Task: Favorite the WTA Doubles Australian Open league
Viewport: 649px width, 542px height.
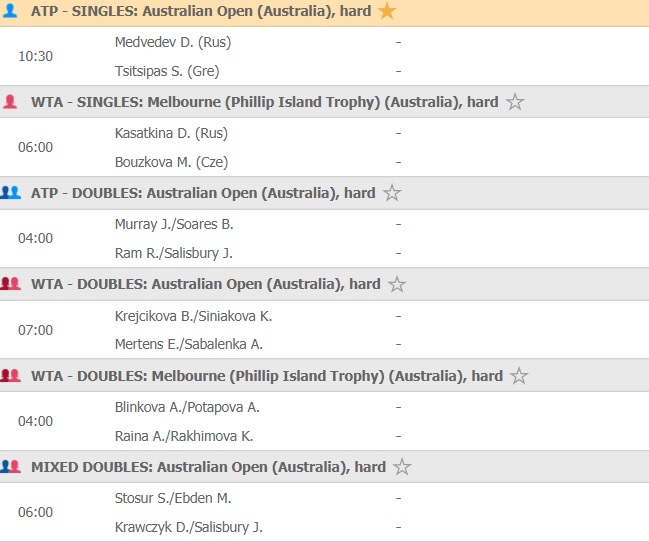Action: [397, 284]
